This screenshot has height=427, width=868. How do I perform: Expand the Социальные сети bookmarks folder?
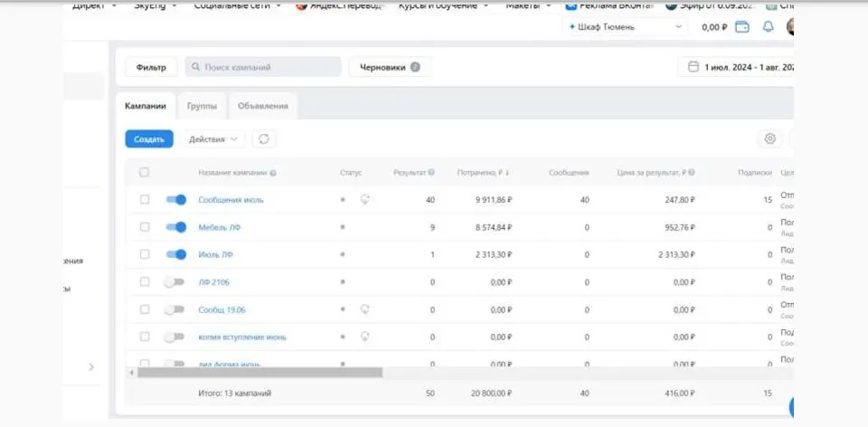pos(238,6)
